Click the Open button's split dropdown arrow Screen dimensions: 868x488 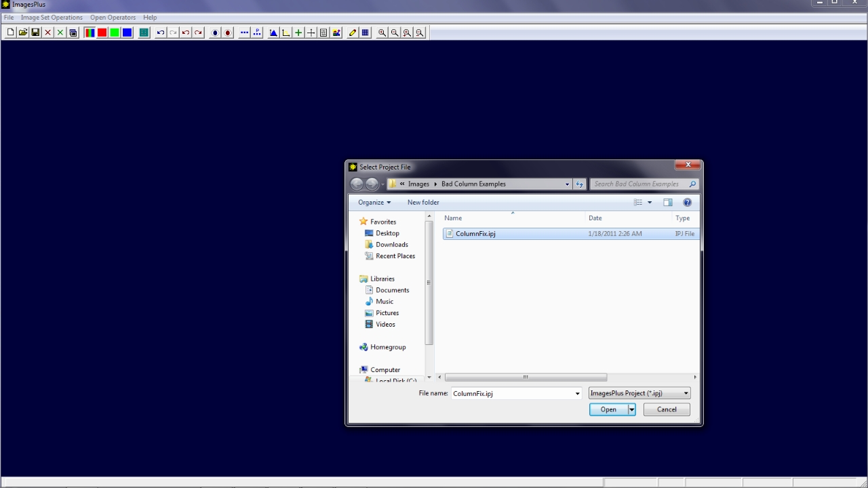point(632,409)
